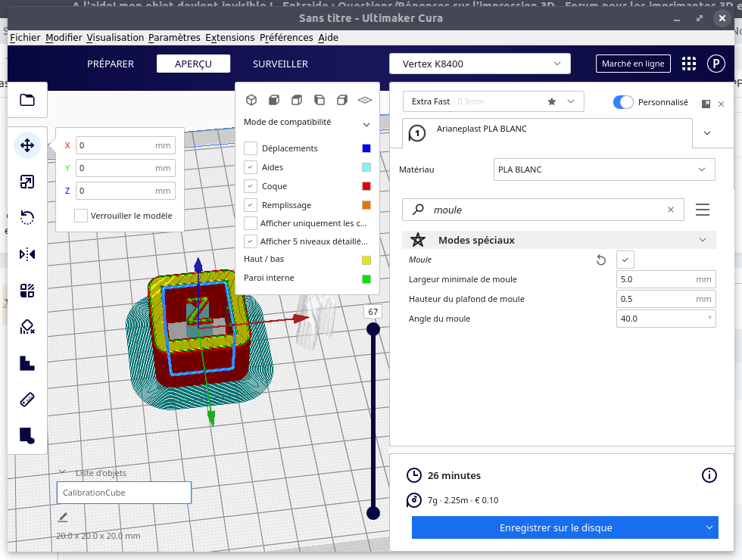Open Per Model Settings tool
Screen dimensions: 742x560
pos(27,291)
